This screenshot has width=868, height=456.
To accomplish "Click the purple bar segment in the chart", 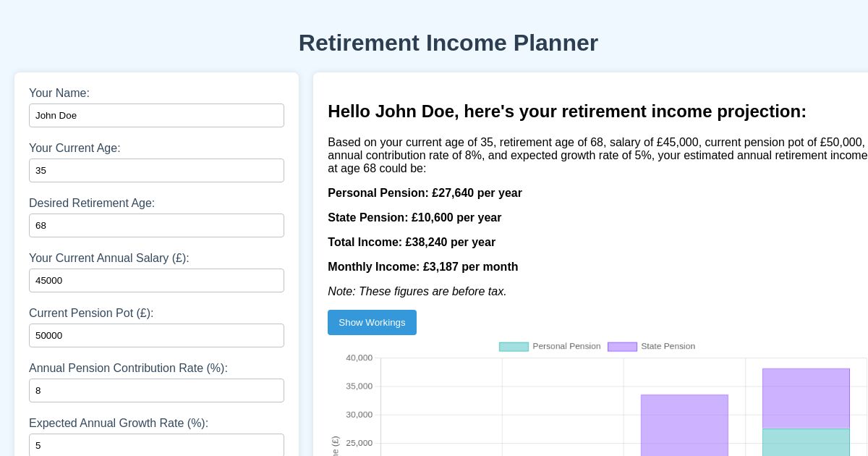I will point(684,423).
